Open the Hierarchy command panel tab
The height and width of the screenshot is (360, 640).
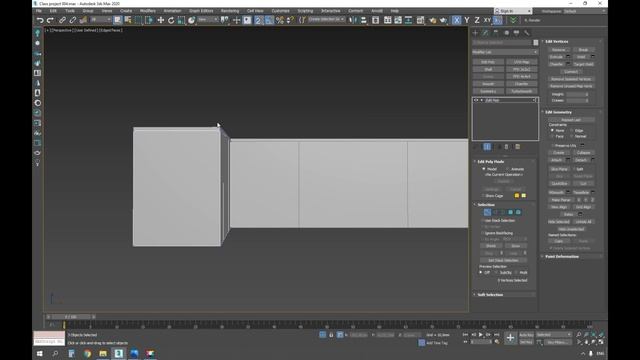(496, 33)
